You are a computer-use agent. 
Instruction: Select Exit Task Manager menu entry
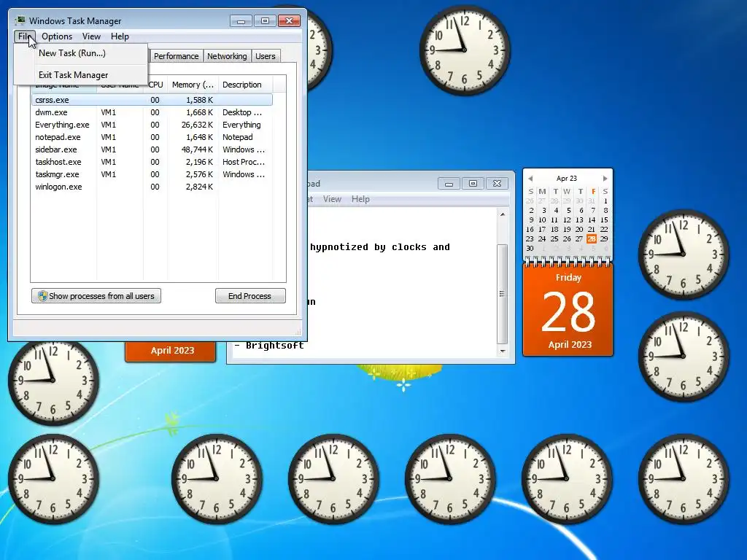[x=80, y=75]
